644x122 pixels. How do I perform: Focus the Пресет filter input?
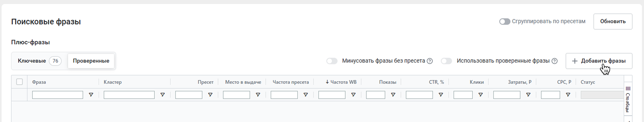pos(189,95)
